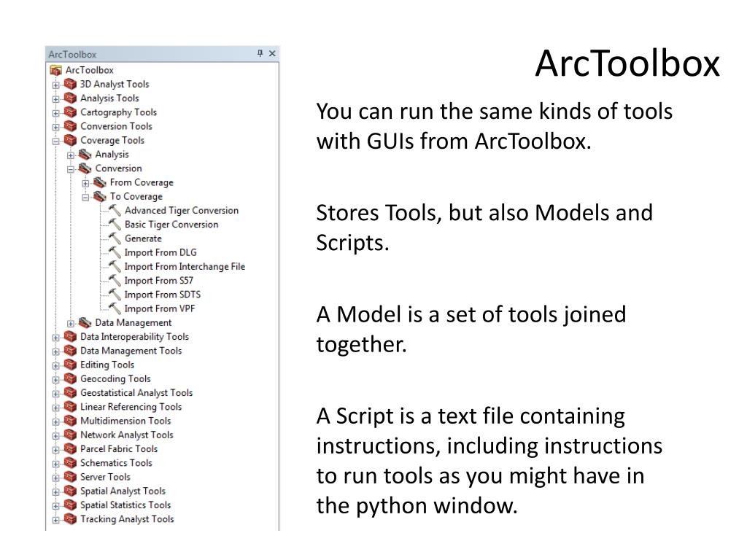Click the Conversion Tools toolbox icon
The height and width of the screenshot is (560, 747).
coord(70,126)
